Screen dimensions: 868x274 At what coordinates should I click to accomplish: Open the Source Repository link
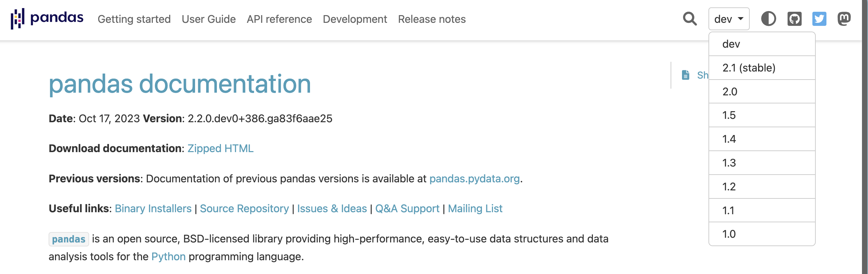click(244, 209)
